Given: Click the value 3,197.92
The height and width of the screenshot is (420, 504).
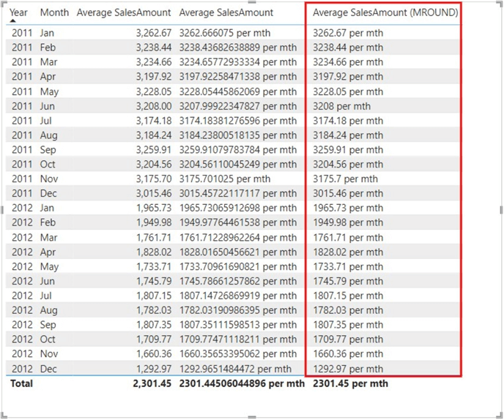Looking at the screenshot, I should click(x=154, y=77).
